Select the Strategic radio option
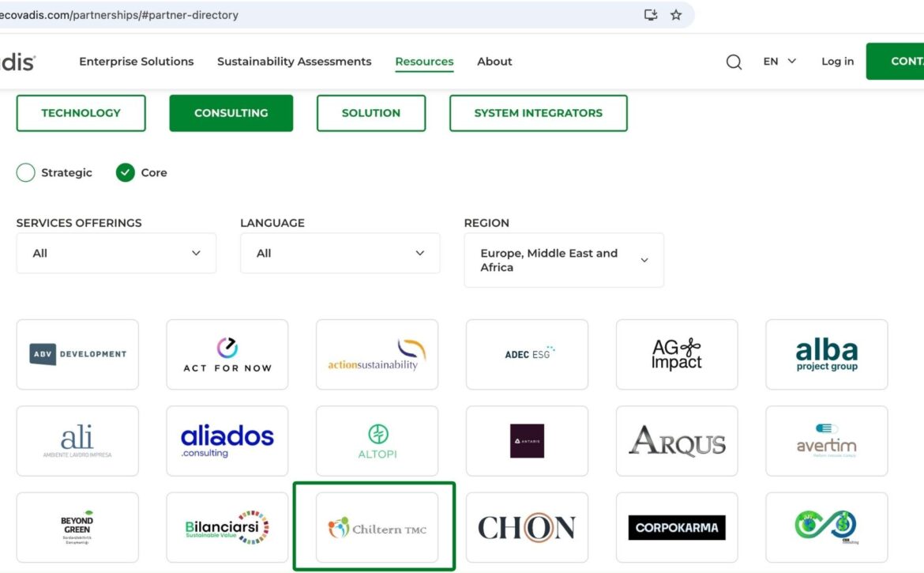Viewport: 924px width, 573px height. pyautogui.click(x=26, y=172)
